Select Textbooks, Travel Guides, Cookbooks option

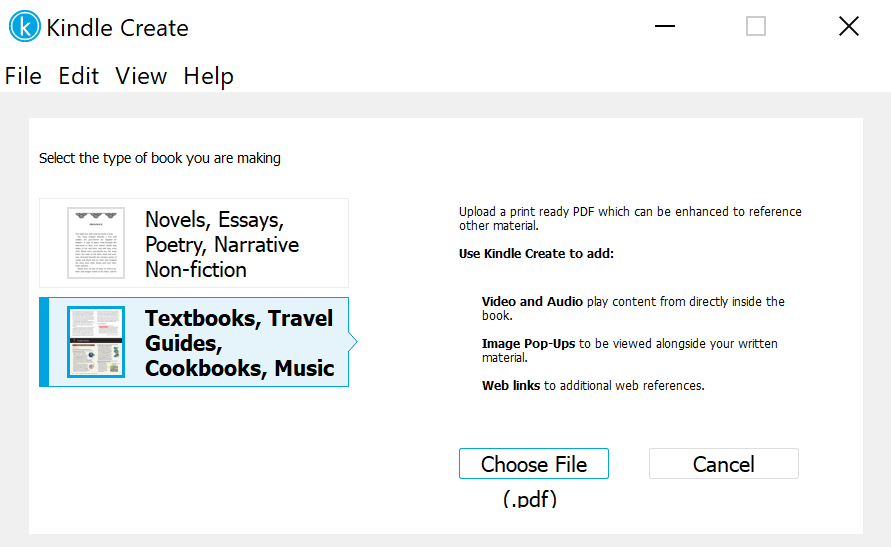[x=194, y=342]
